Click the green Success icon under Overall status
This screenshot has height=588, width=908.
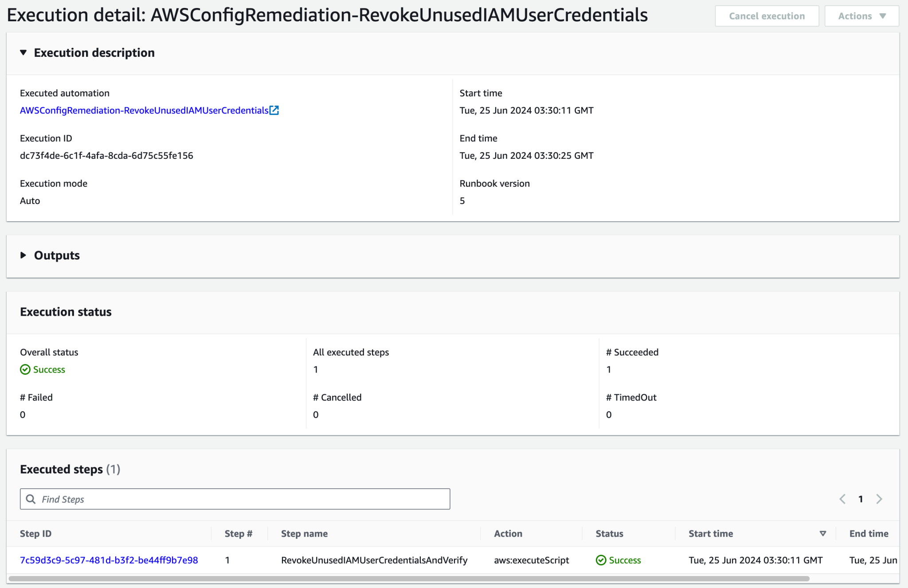pyautogui.click(x=25, y=369)
